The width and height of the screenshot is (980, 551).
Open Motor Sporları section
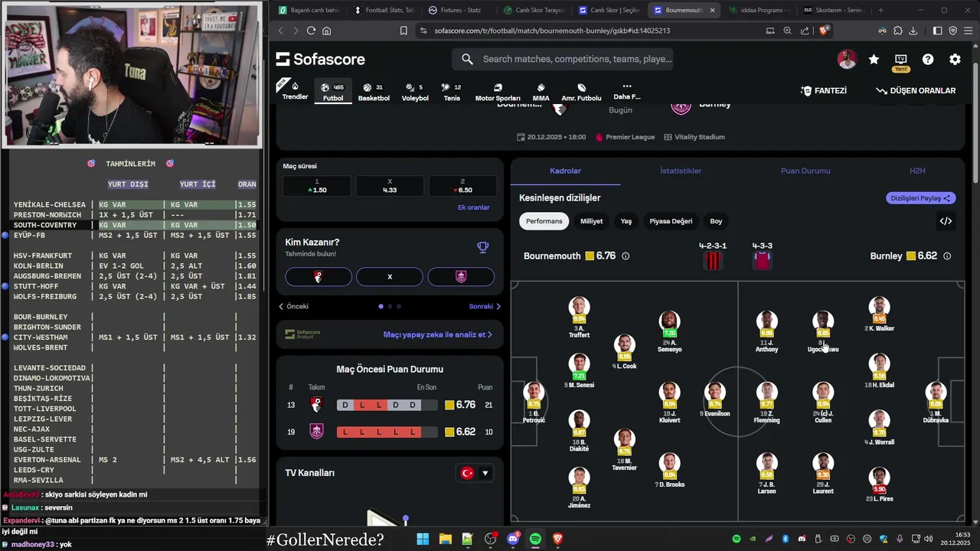498,92
